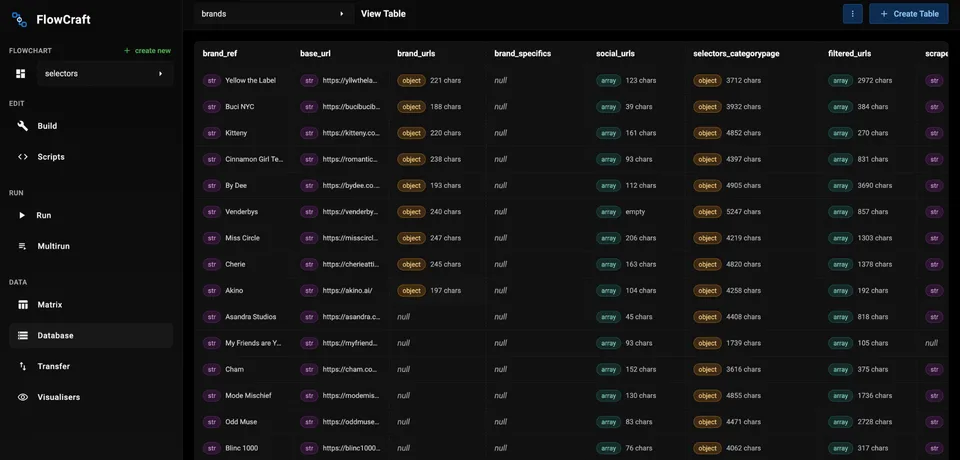Viewport: 960px width, 460px height.
Task: Click the Transfer arrows icon
Action: 23,366
